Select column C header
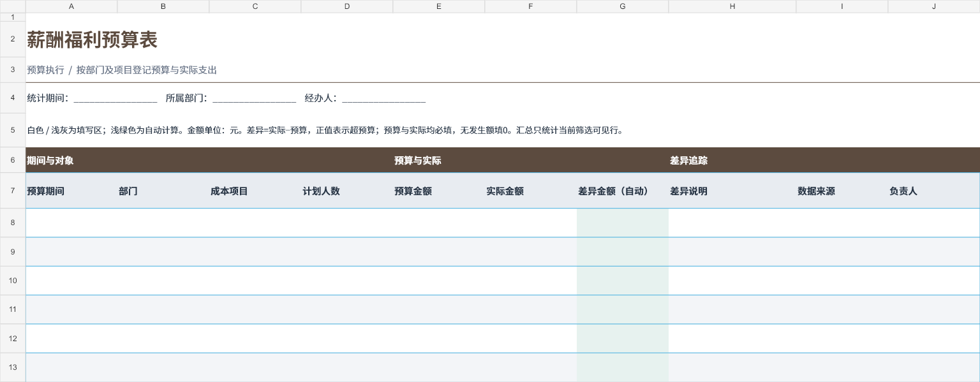Viewport: 980px width, 382px height. [x=255, y=6]
